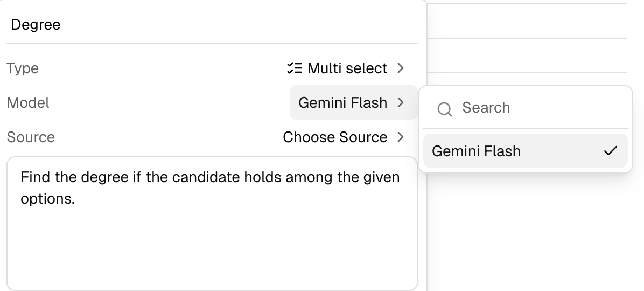
Task: Click the Model row label
Action: (x=28, y=102)
